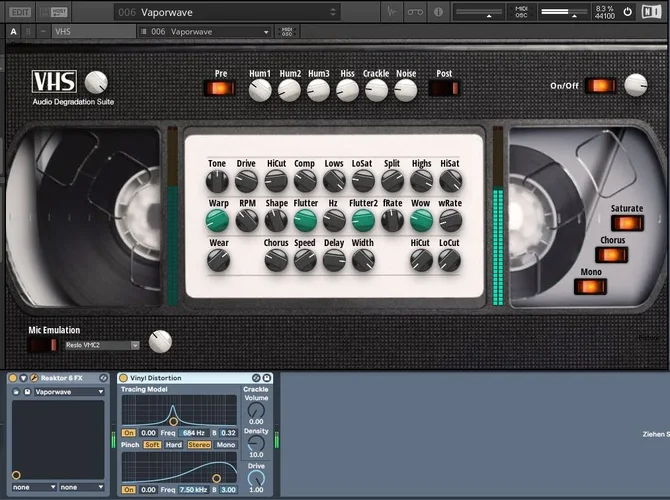This screenshot has width=670, height=500.
Task: Open the info hints icon
Action: pyautogui.click(x=438, y=12)
